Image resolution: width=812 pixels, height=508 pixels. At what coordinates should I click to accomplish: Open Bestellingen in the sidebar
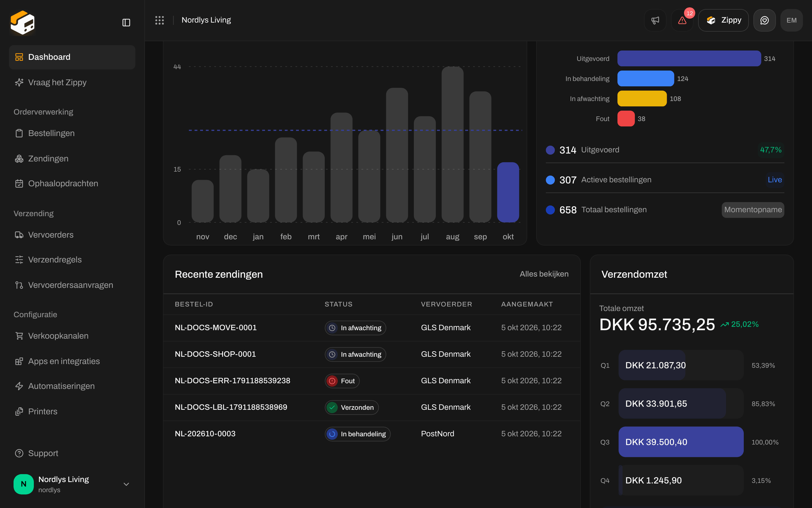(x=72, y=133)
